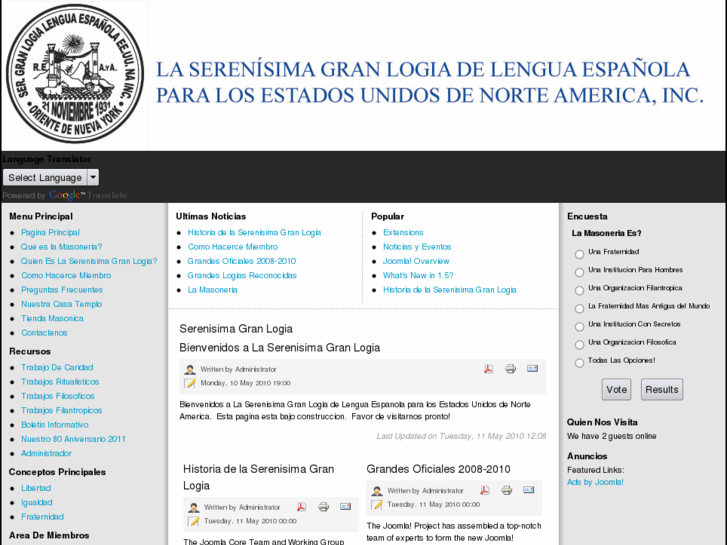Email icon for Historia de la Serenisima article

pos(345,507)
